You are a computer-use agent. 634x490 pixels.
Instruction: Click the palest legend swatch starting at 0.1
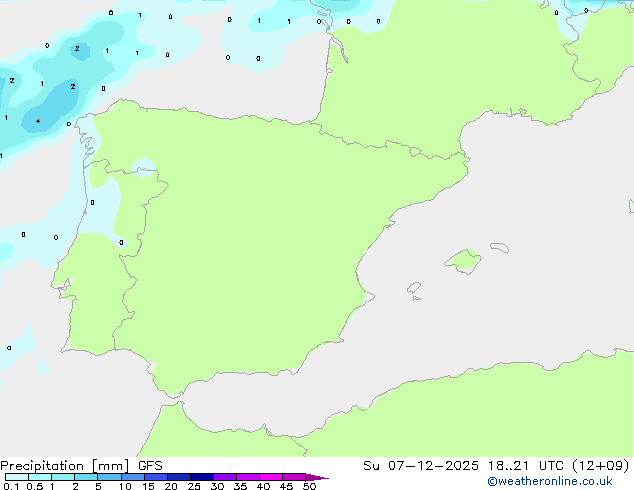[x=17, y=477]
